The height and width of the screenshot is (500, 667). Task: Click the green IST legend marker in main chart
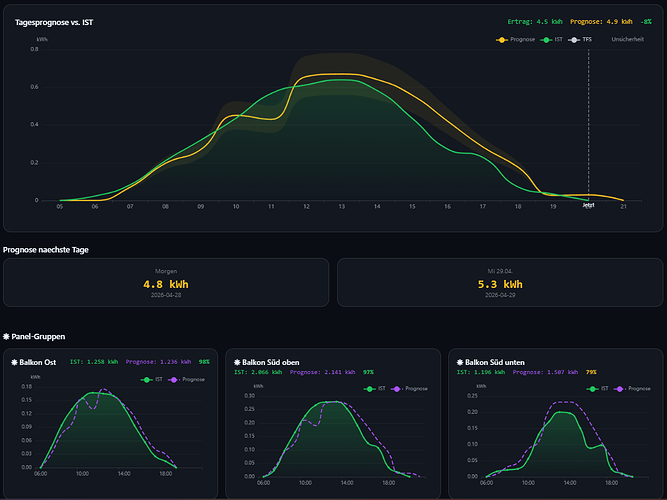pyautogui.click(x=546, y=40)
